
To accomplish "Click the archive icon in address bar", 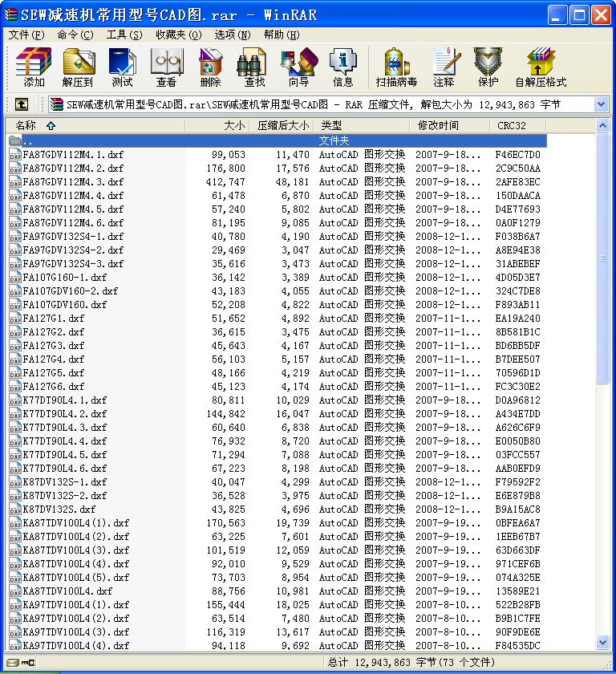I will [x=56, y=104].
